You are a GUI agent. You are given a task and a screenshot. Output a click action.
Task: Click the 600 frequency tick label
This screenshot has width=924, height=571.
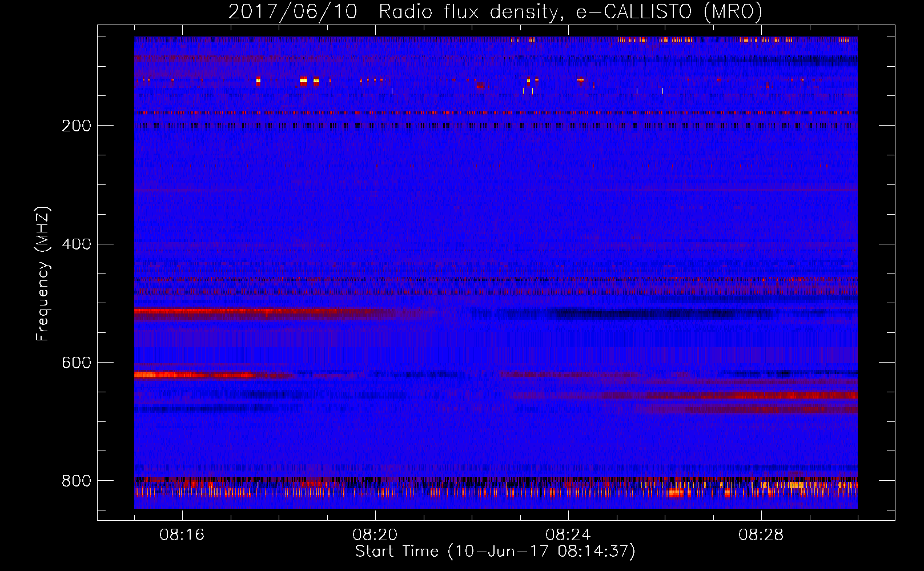pyautogui.click(x=77, y=363)
